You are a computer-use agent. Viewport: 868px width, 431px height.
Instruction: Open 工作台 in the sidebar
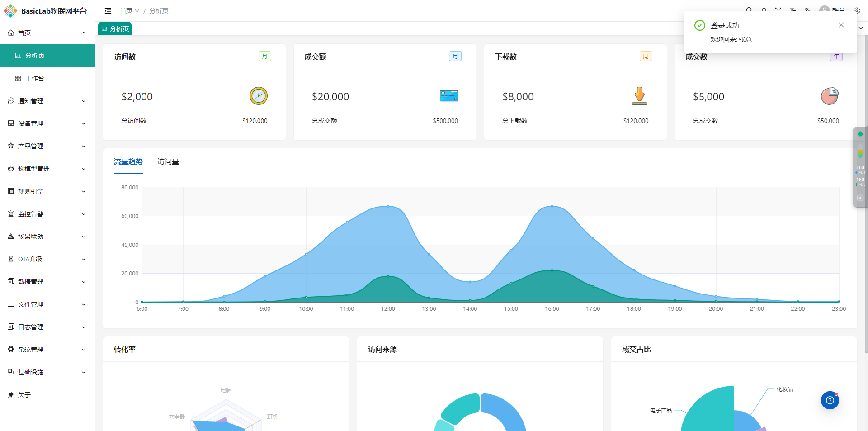(47, 78)
